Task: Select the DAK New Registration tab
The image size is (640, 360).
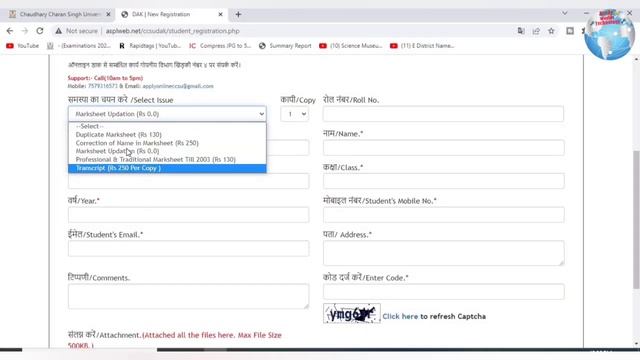Action: 171,14
